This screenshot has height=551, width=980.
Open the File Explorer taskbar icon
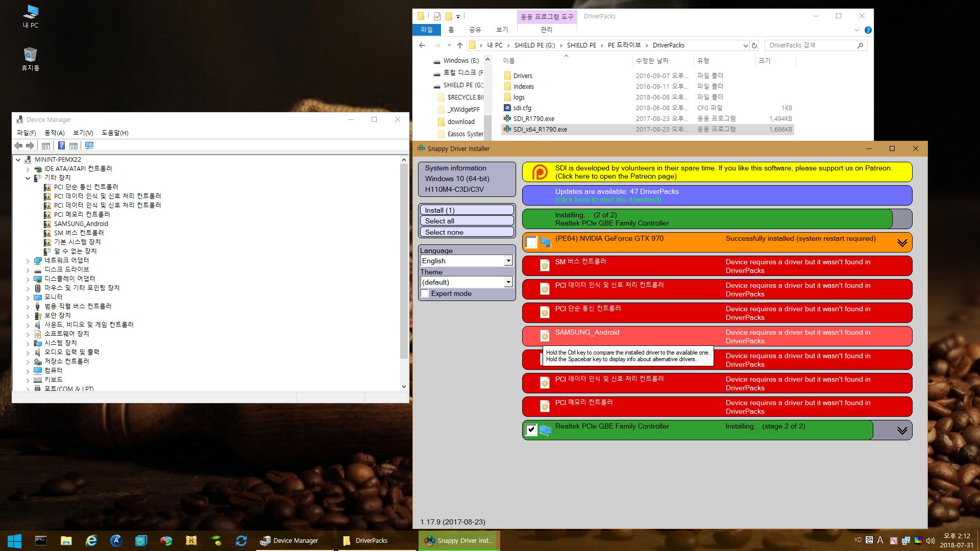[66, 541]
